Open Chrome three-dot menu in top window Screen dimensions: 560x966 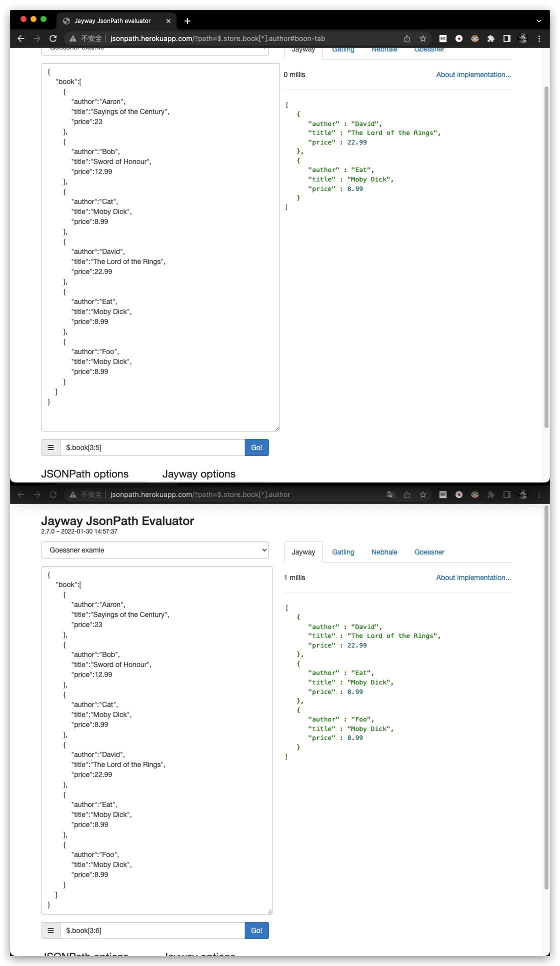[539, 38]
